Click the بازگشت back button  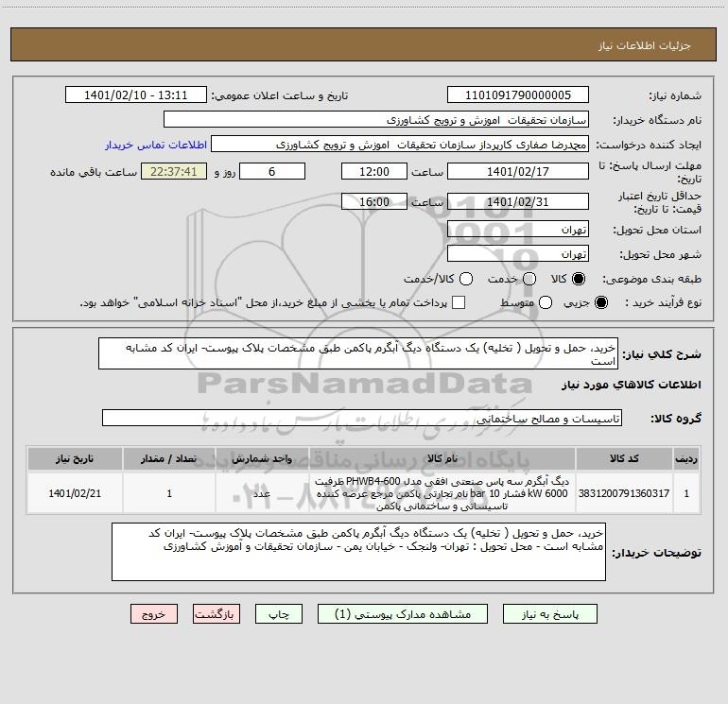[217, 614]
